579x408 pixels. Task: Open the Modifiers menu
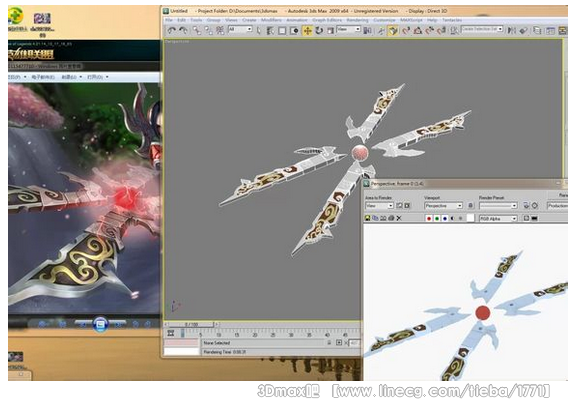(271, 20)
